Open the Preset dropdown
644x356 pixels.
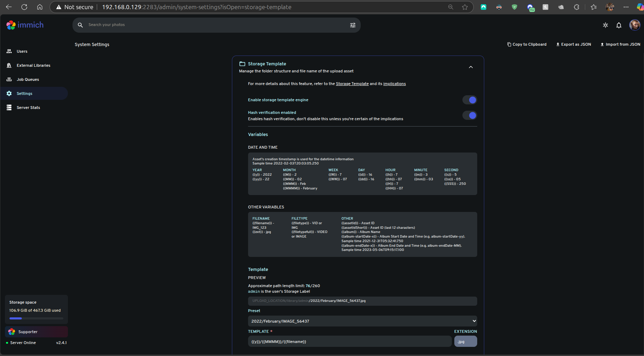coord(362,321)
